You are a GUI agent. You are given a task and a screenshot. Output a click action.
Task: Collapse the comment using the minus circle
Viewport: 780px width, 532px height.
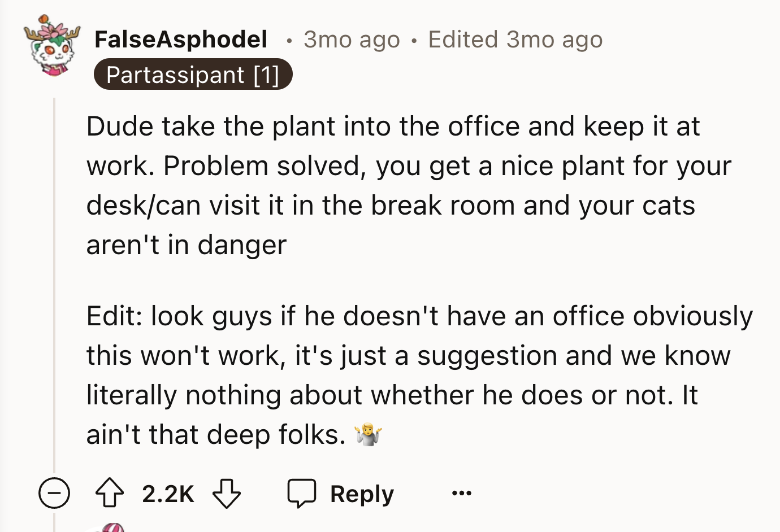(54, 494)
